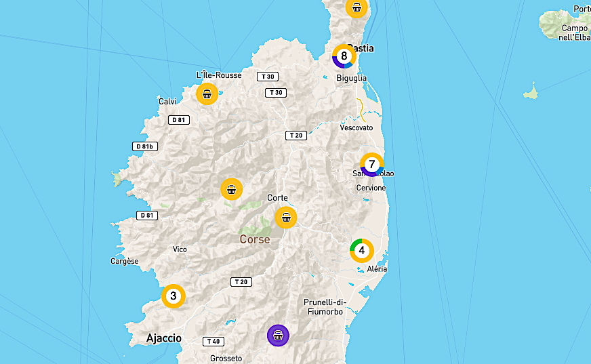Select the basket marker beside L'Île-Rousse

point(207,94)
